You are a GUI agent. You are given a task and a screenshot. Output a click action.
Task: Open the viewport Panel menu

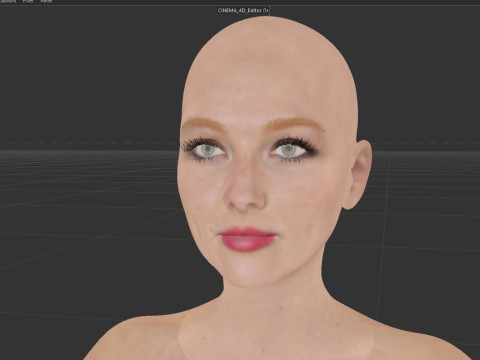click(46, 1)
